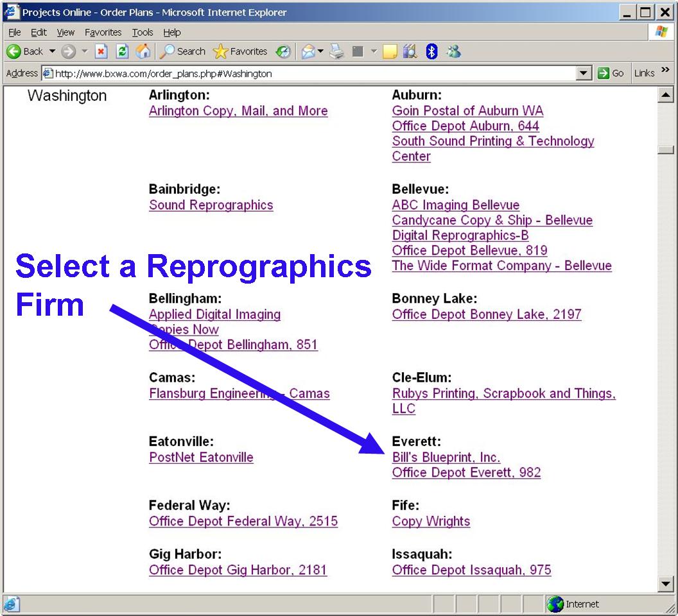Open Office Depot Issaquah, 975

point(471,570)
